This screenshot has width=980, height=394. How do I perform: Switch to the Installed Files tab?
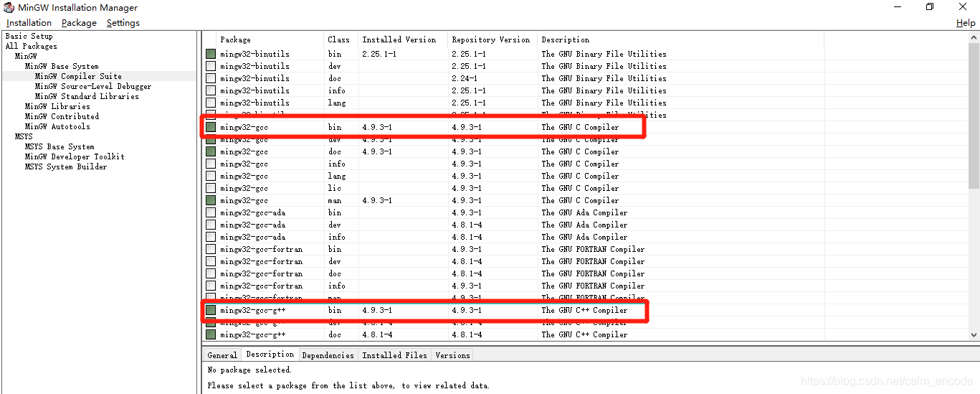(x=394, y=355)
